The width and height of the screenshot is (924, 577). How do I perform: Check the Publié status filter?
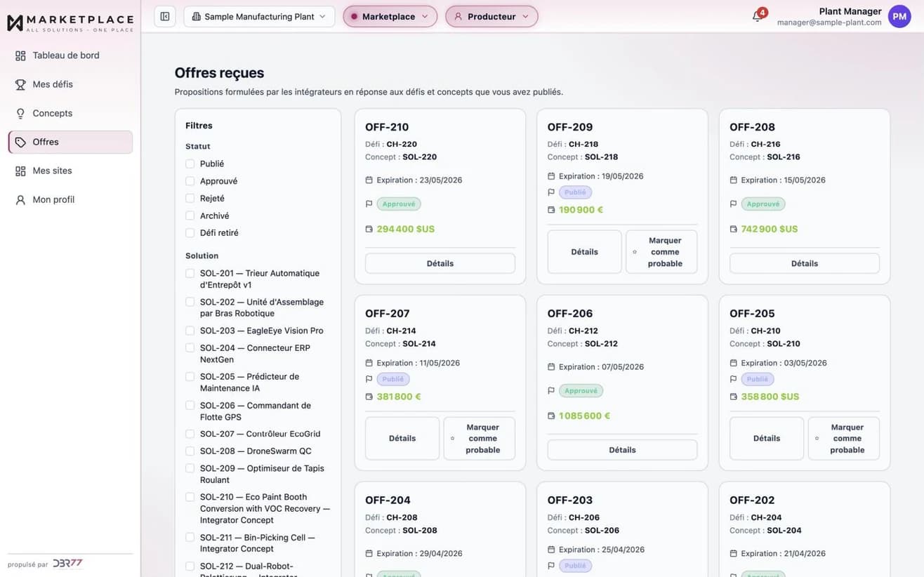(190, 164)
